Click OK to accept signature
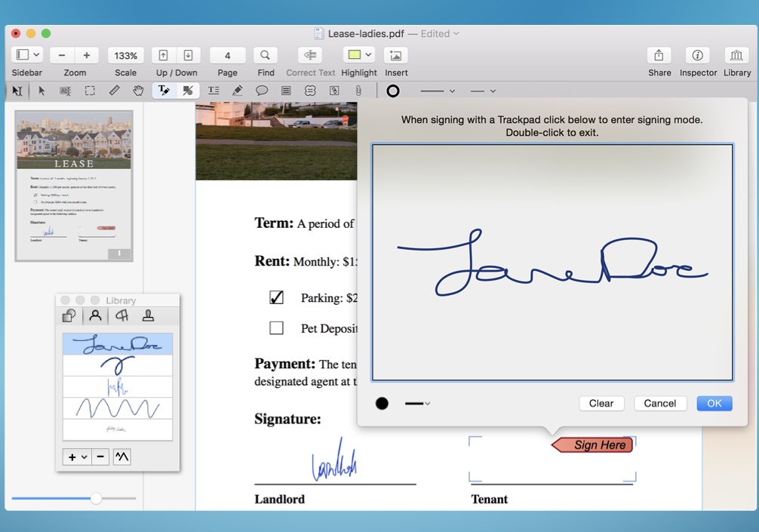759x532 pixels. [x=714, y=403]
